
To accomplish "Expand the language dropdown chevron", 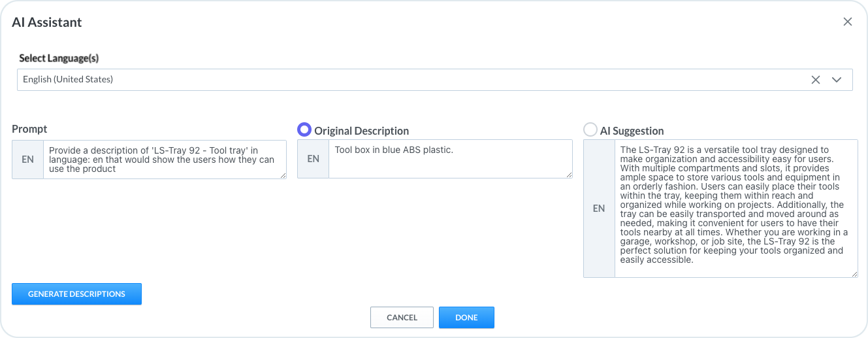I will tap(837, 80).
